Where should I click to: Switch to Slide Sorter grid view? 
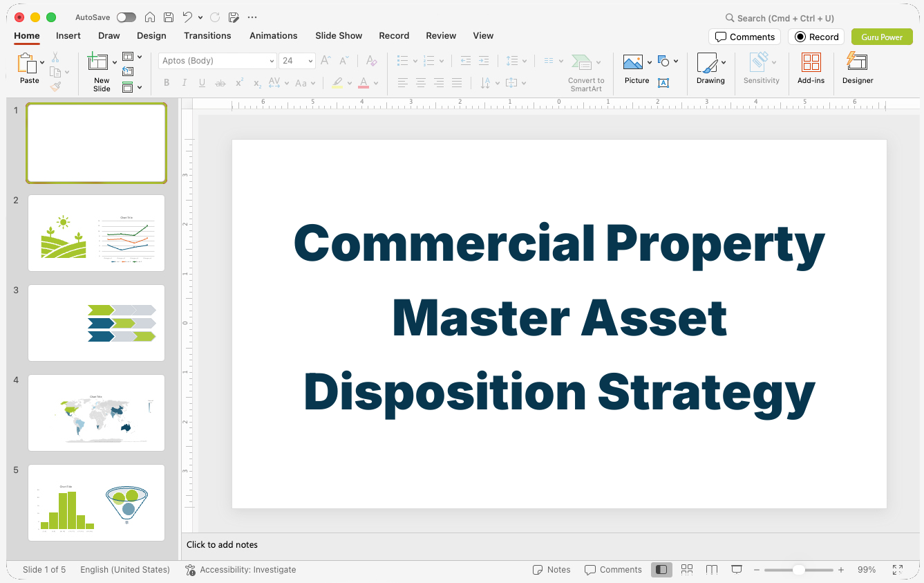(687, 569)
